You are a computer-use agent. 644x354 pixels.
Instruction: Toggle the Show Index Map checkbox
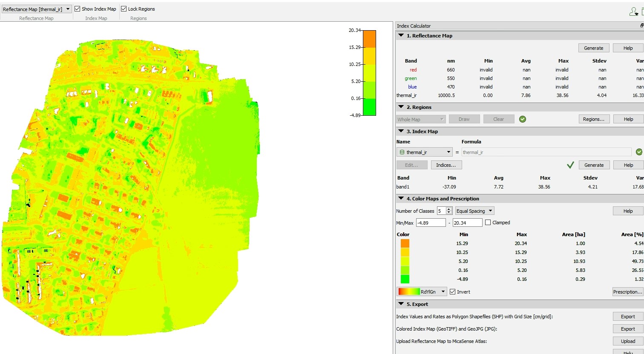[78, 9]
